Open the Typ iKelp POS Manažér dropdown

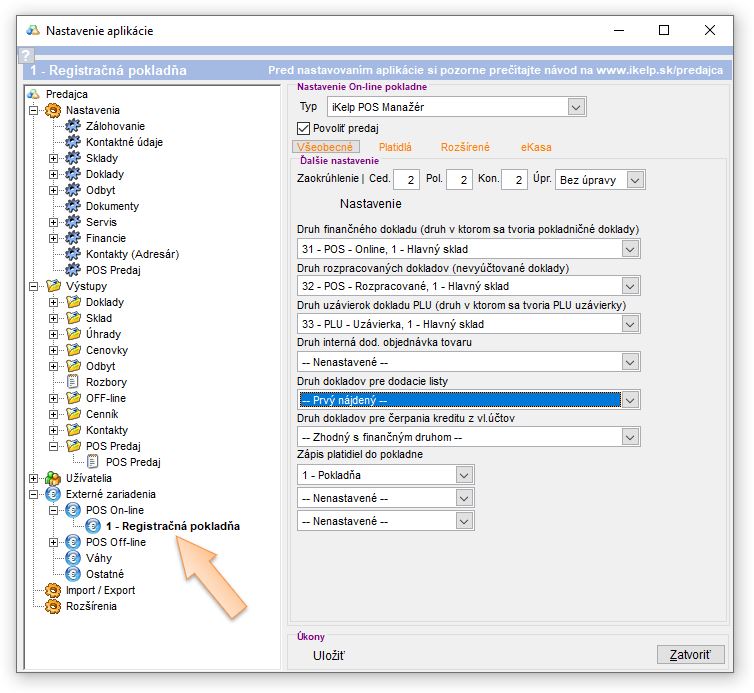(x=576, y=106)
